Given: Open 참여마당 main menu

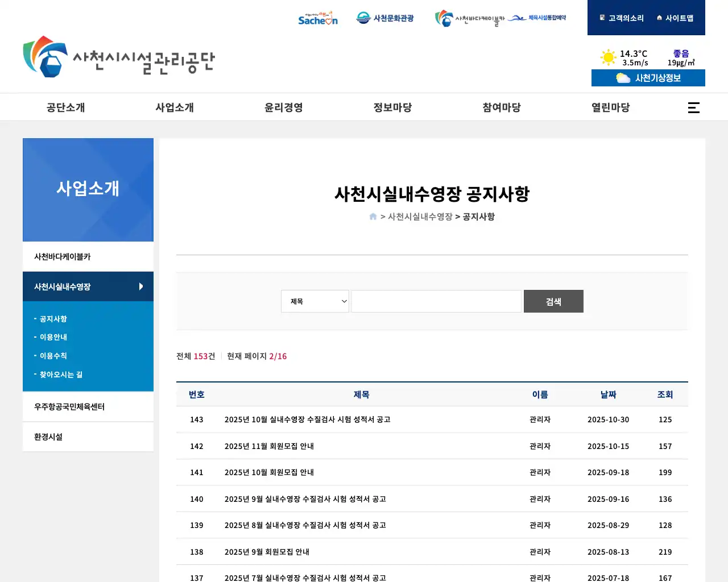Looking at the screenshot, I should point(502,107).
